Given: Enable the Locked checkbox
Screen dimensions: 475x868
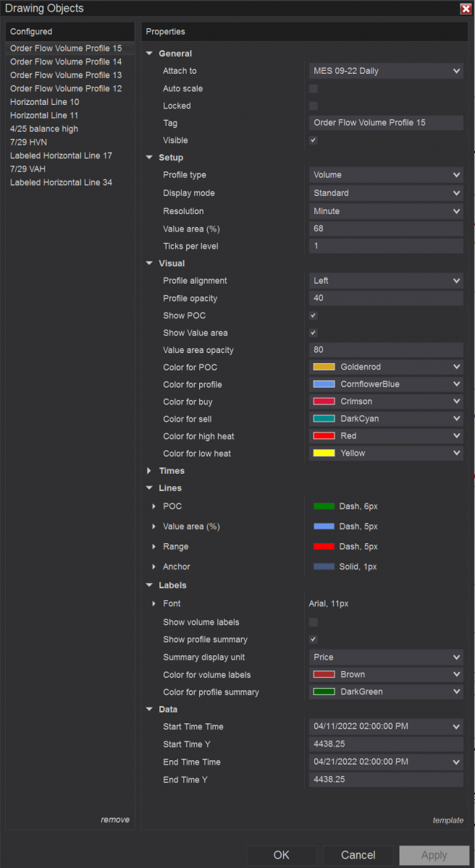Looking at the screenshot, I should point(314,106).
